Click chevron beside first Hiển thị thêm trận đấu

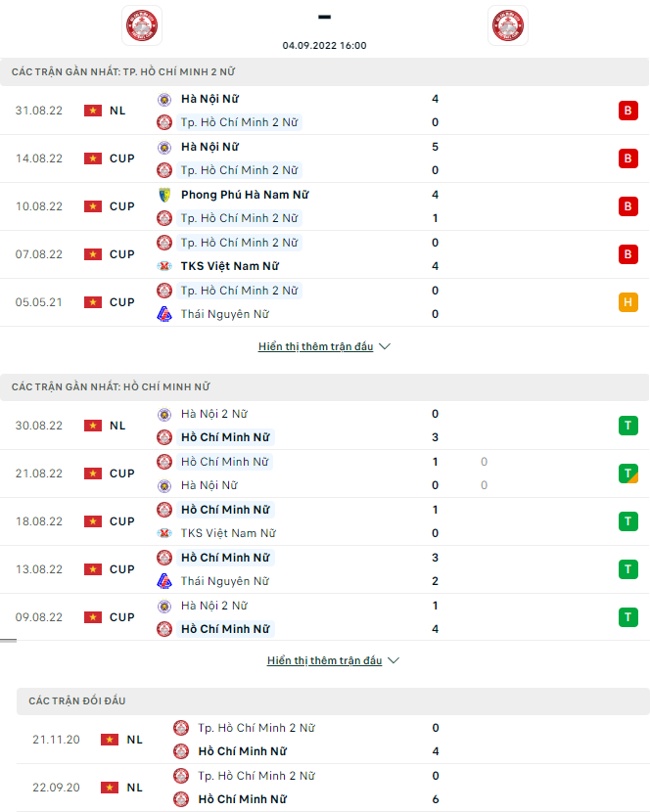pyautogui.click(x=385, y=346)
